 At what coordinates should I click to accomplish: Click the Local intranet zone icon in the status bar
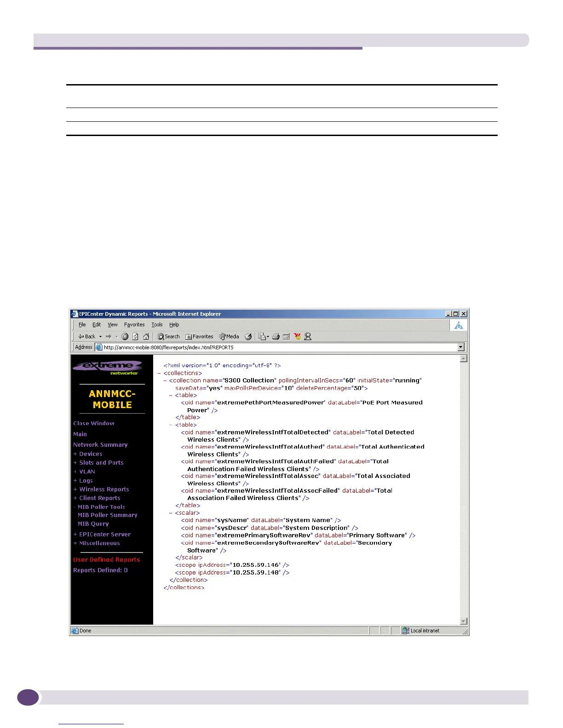click(x=406, y=631)
